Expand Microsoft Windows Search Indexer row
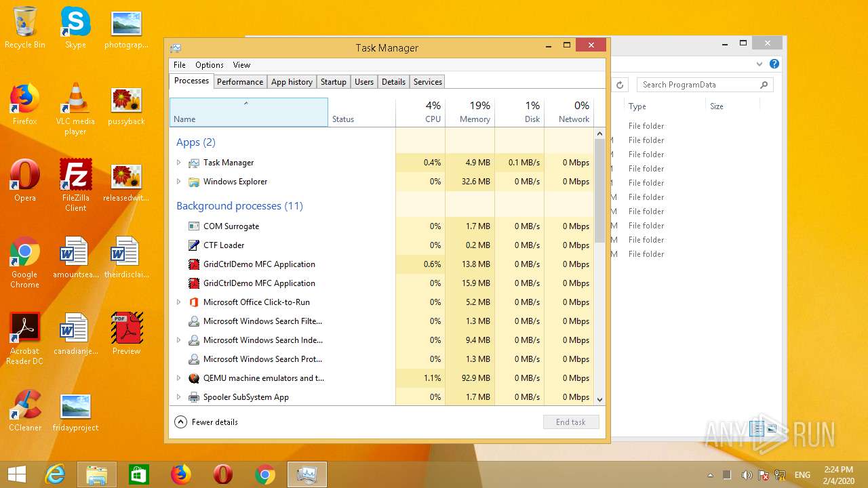The width and height of the screenshot is (868, 488). point(179,340)
